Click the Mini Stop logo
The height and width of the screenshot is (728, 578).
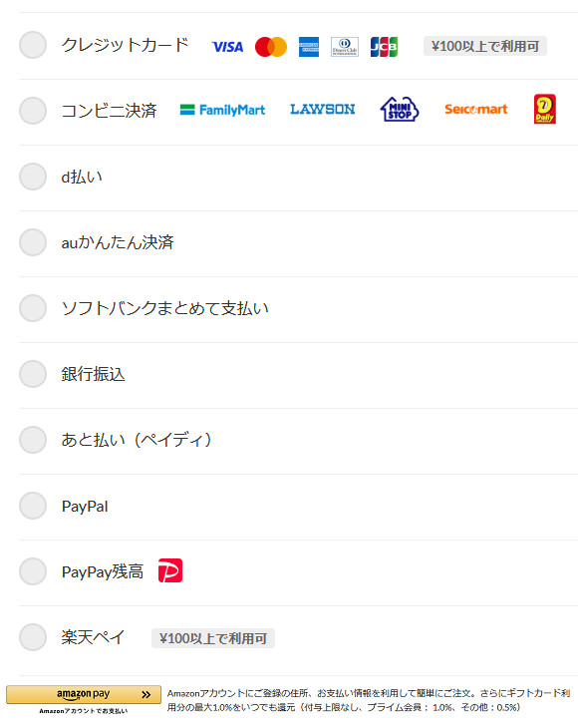(400, 109)
